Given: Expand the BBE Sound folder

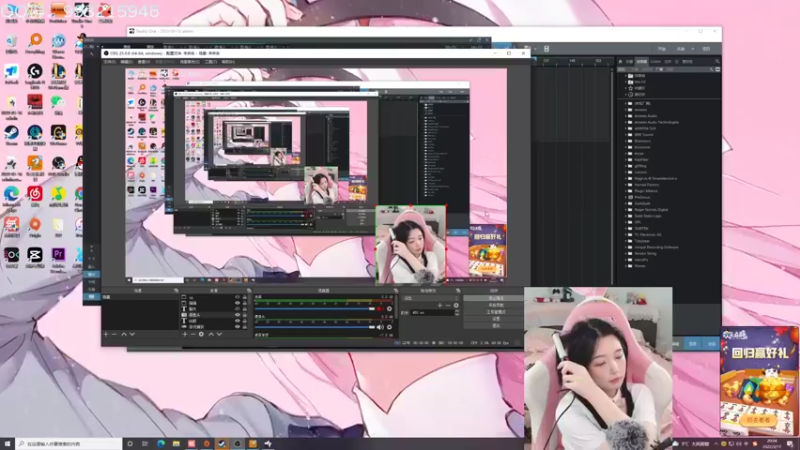Looking at the screenshot, I should tap(626, 135).
